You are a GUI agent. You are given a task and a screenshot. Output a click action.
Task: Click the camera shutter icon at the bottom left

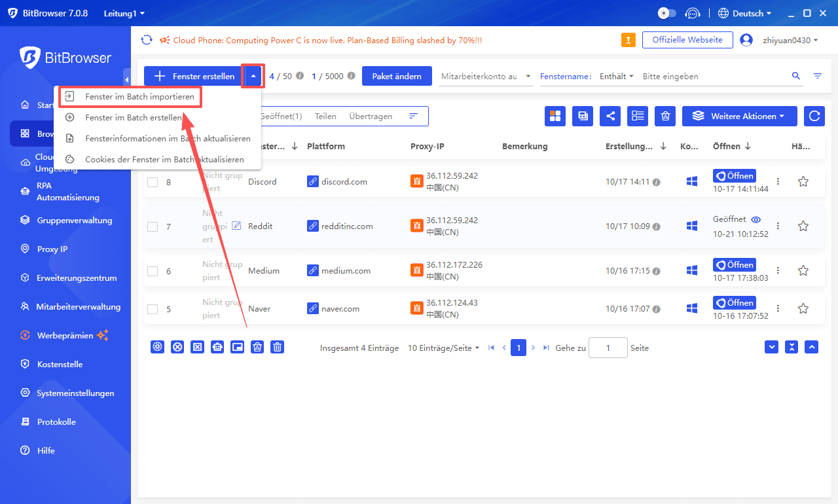point(157,347)
